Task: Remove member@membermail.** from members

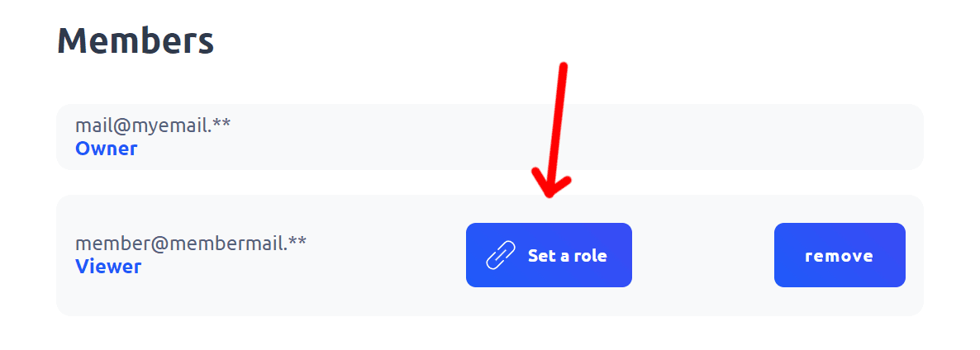Action: 840,255
